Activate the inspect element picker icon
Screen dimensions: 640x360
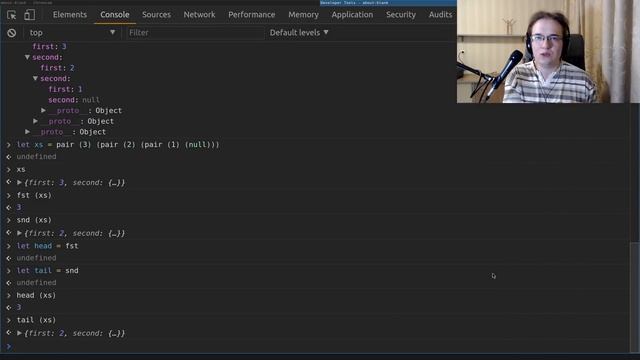click(12, 15)
